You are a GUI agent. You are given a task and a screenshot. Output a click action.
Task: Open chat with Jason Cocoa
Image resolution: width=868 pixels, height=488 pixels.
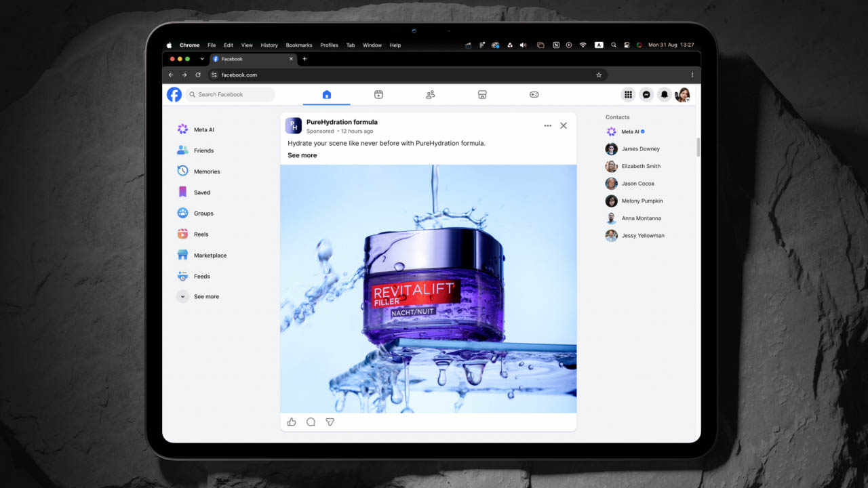[x=630, y=184]
